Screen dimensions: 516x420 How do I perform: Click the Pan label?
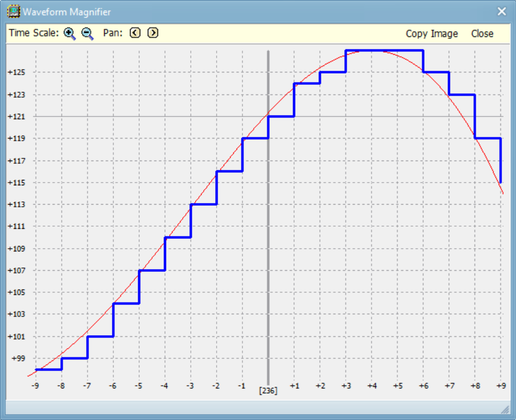click(x=113, y=33)
